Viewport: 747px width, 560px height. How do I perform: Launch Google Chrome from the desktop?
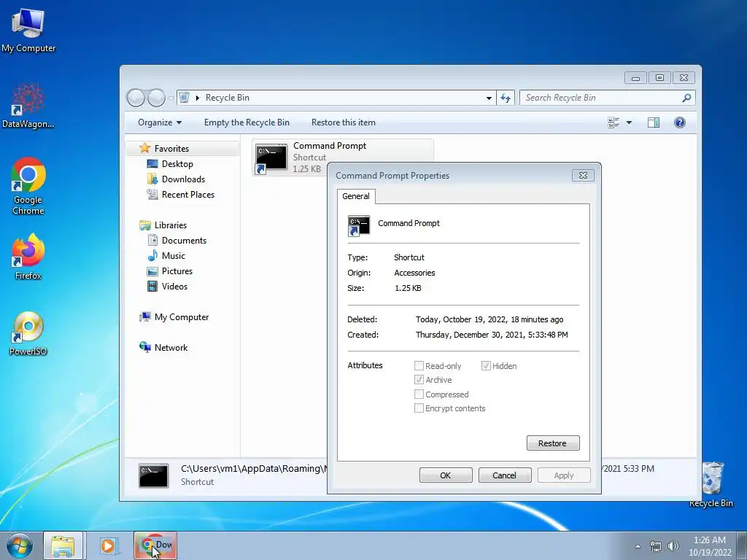point(28,186)
